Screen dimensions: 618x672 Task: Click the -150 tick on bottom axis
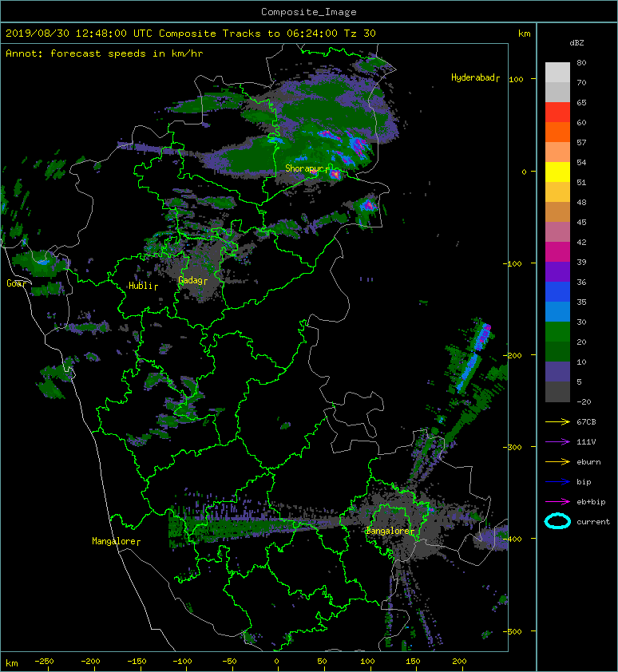tap(137, 662)
